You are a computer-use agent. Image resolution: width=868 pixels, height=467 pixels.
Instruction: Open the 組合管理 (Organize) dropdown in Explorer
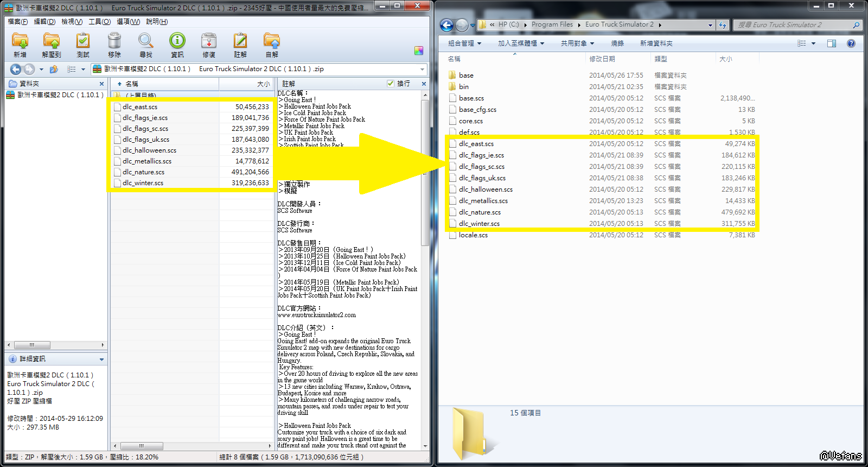tap(464, 43)
